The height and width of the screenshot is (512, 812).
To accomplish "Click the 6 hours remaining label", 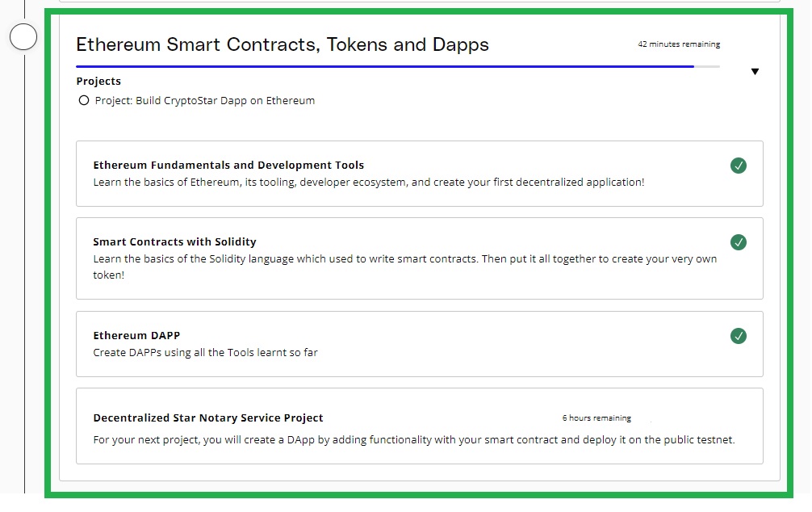I will 597,418.
